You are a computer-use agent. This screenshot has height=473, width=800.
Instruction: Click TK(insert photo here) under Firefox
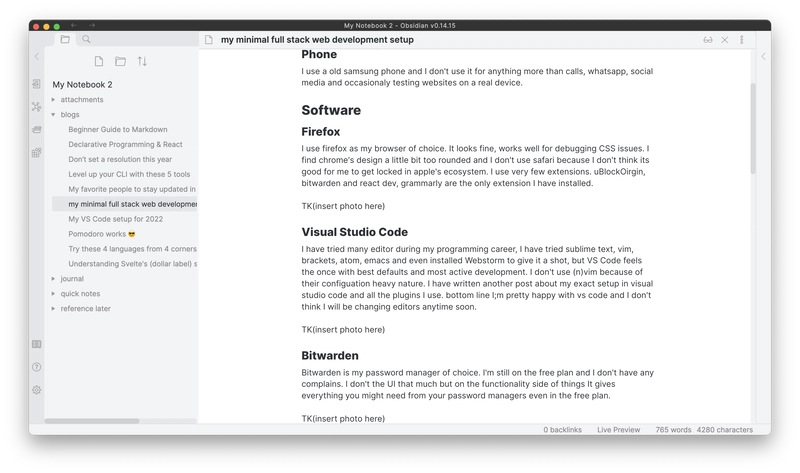click(343, 206)
